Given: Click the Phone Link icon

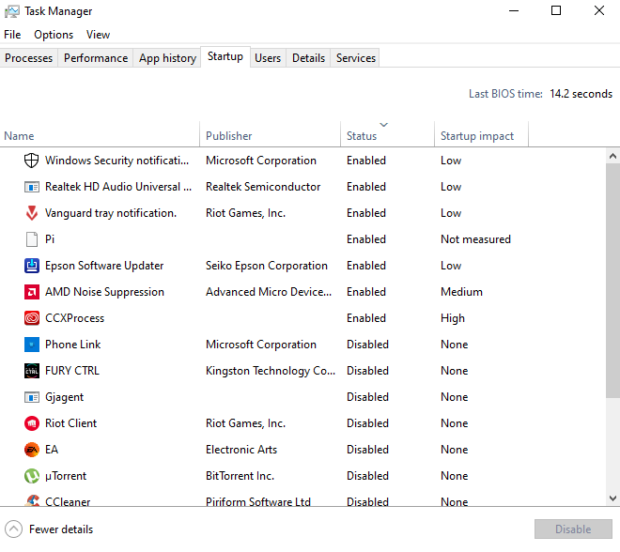Looking at the screenshot, I should pos(31,344).
